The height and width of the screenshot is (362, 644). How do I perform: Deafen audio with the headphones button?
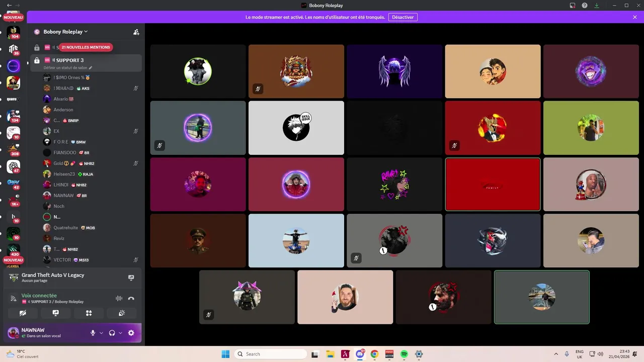coord(112,333)
